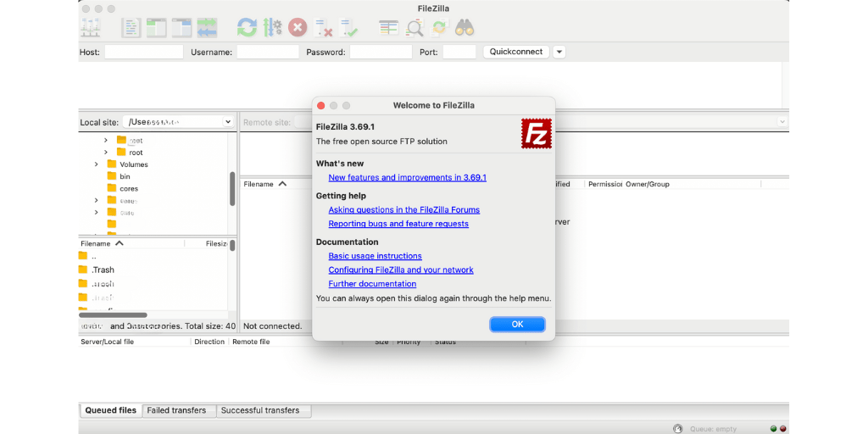This screenshot has height=434, width=868.
Task: Click the Quickconnect button
Action: pos(516,52)
